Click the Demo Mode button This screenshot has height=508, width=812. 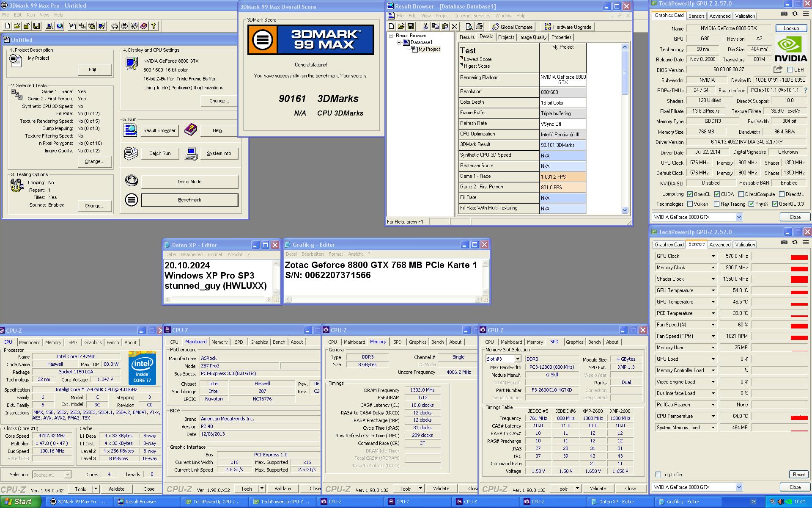(189, 182)
